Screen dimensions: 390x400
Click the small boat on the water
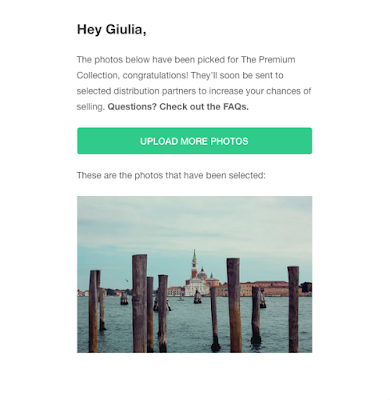coord(181,299)
